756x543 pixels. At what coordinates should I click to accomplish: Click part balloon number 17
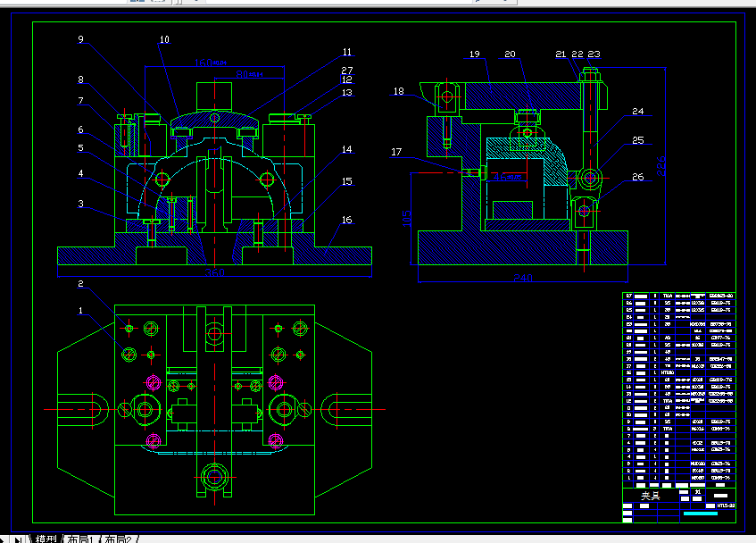[x=396, y=152]
